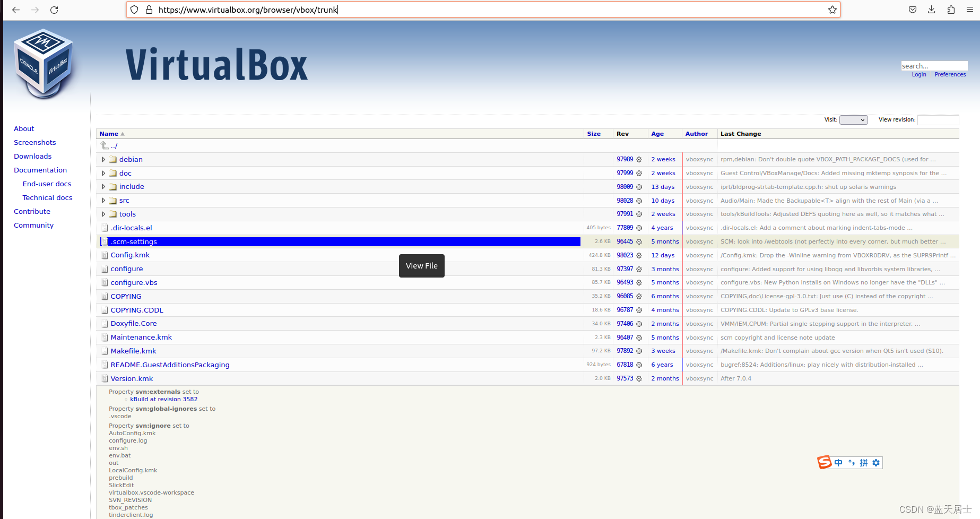The image size is (980, 519).
Task: Open the Community sidebar link
Action: pyautogui.click(x=34, y=225)
